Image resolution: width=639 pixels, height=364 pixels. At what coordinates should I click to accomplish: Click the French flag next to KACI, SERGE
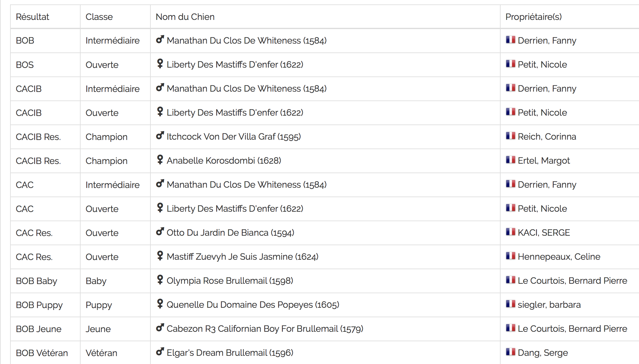510,232
